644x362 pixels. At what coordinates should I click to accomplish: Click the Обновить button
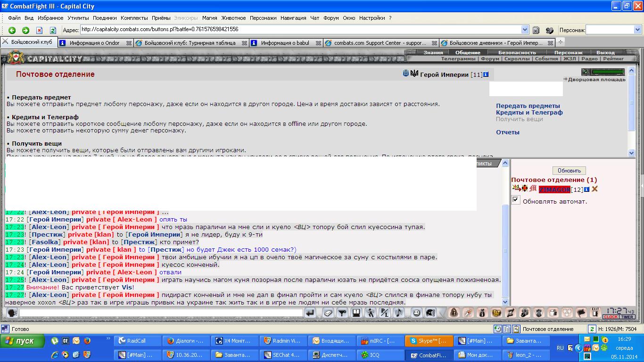click(x=569, y=171)
